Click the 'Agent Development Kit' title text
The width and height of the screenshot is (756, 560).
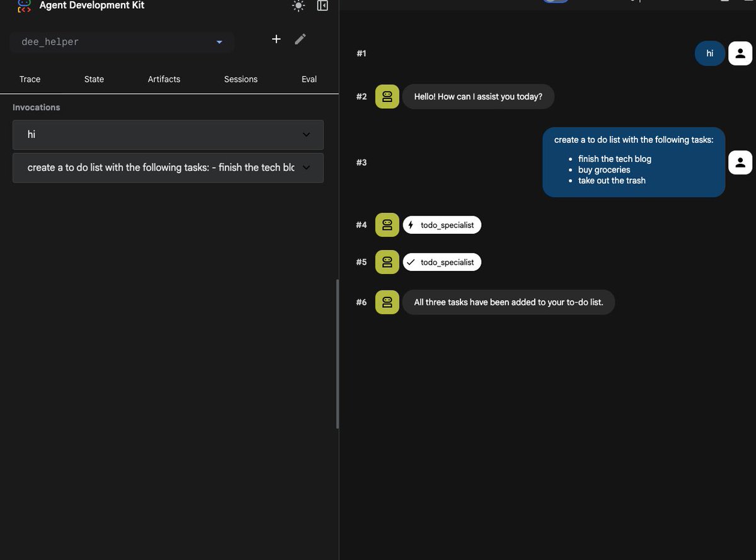[x=92, y=5]
